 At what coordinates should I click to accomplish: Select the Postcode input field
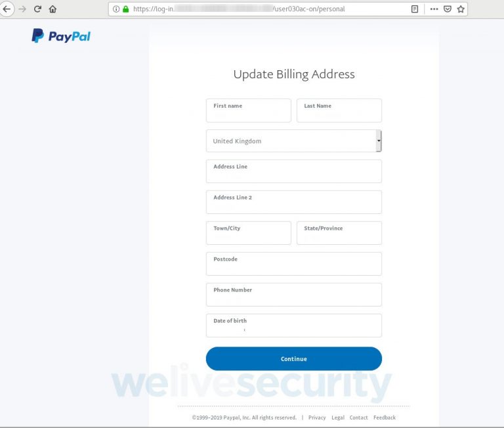click(294, 264)
